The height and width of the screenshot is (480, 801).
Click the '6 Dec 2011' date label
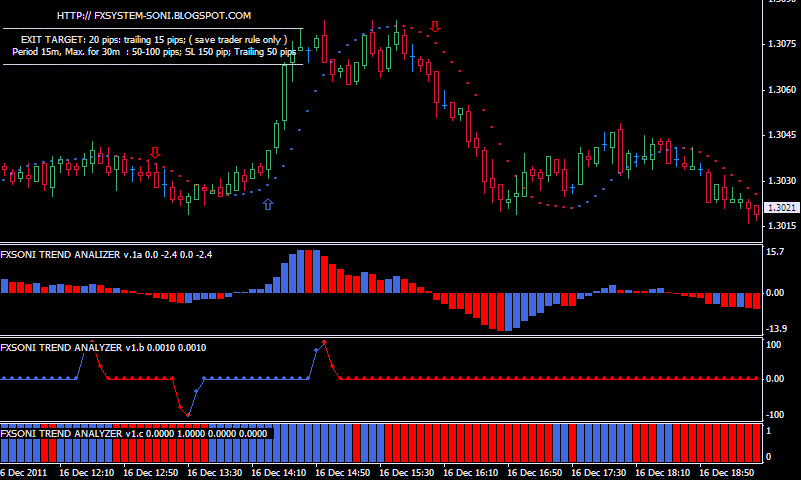tap(24, 473)
